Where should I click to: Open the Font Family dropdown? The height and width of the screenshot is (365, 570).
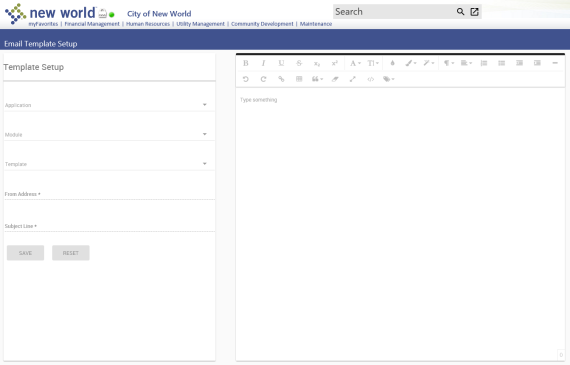coord(355,63)
